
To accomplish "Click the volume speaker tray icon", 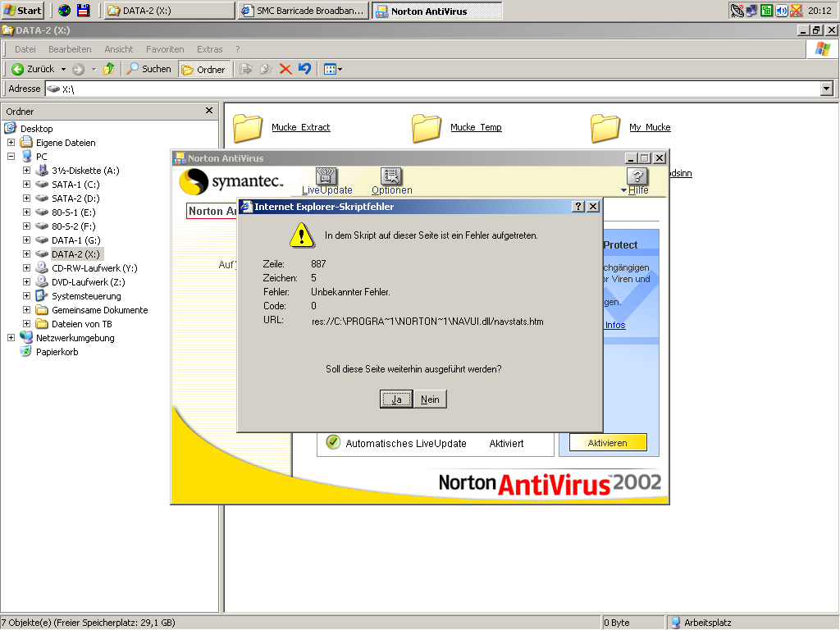I will pos(782,10).
